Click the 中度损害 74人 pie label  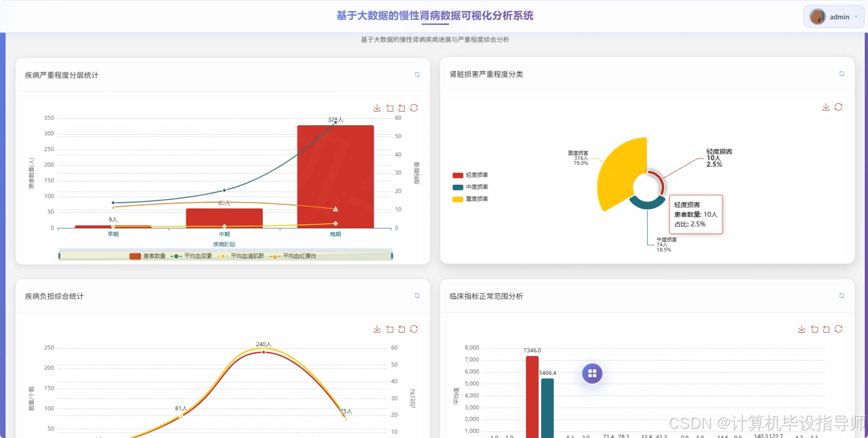pos(666,244)
